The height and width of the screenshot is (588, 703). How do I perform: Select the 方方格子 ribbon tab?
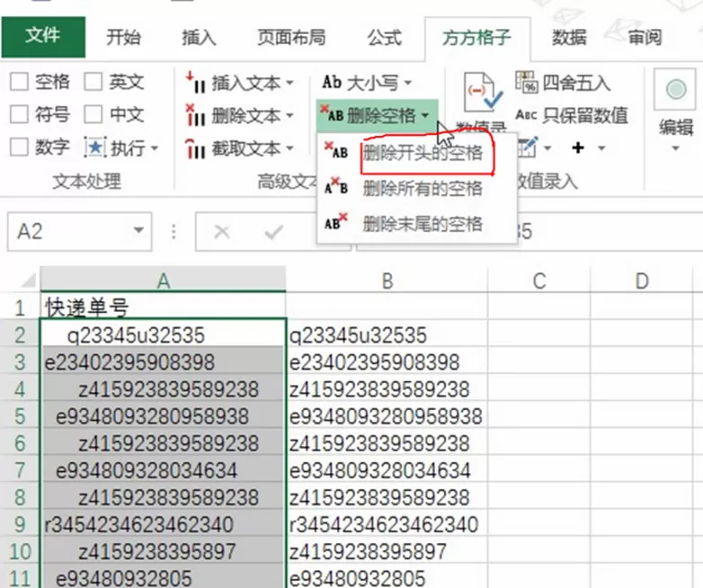click(x=477, y=38)
